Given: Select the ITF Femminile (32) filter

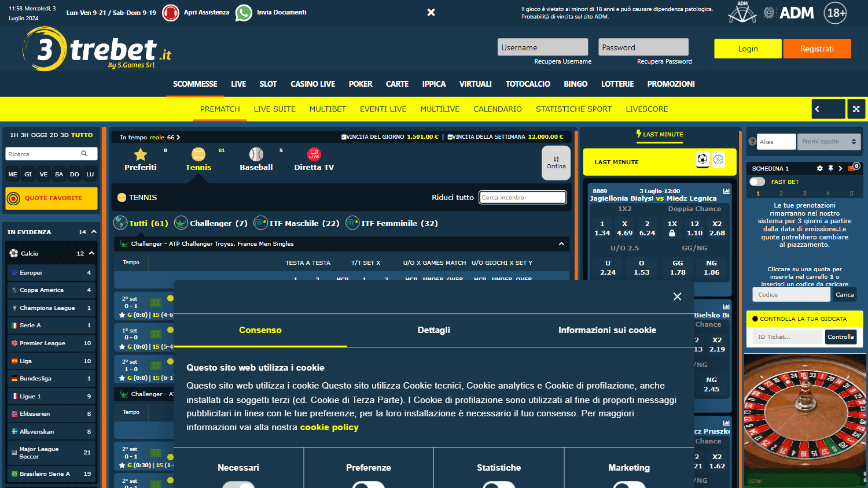Looking at the screenshot, I should click(392, 223).
